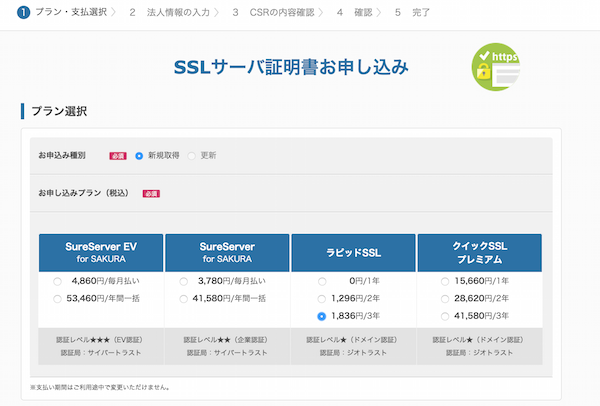Viewport: 600px width, 406px height.
Task: Go to step 法人情報の入力
Action: click(178, 13)
